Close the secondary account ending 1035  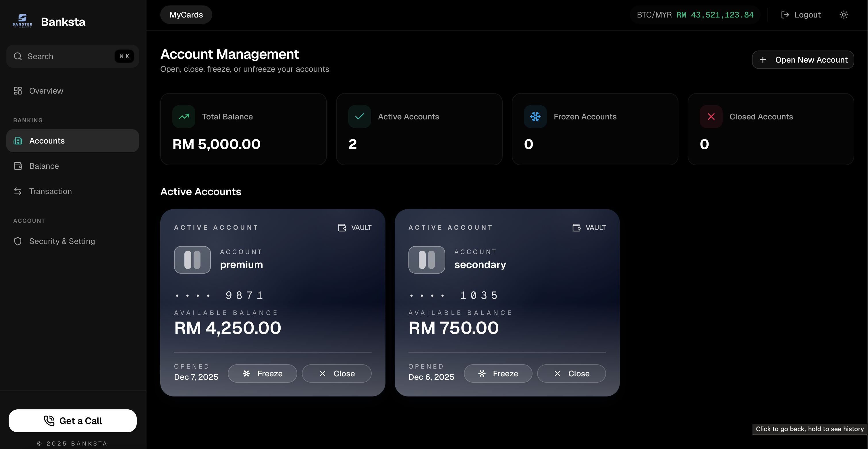point(571,373)
